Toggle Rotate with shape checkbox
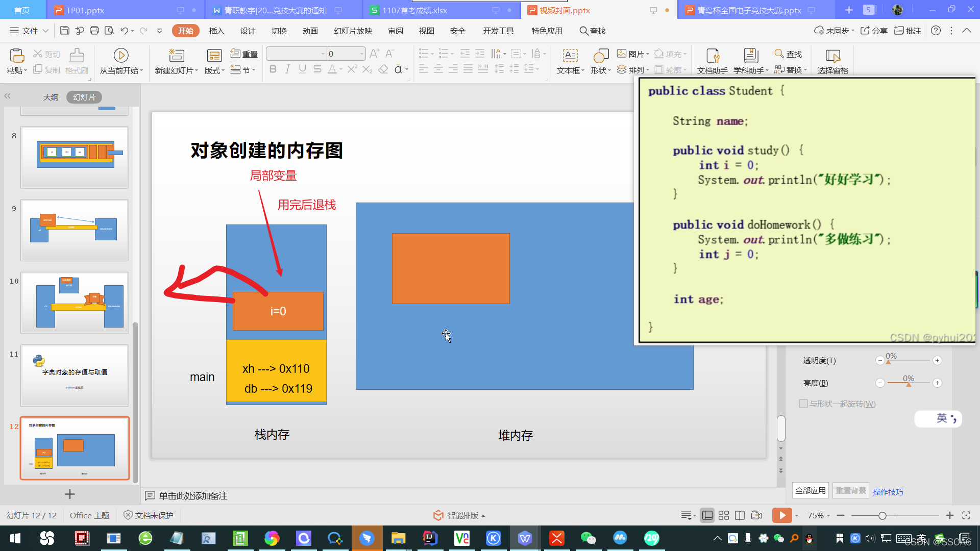The image size is (980, 551). coord(803,404)
